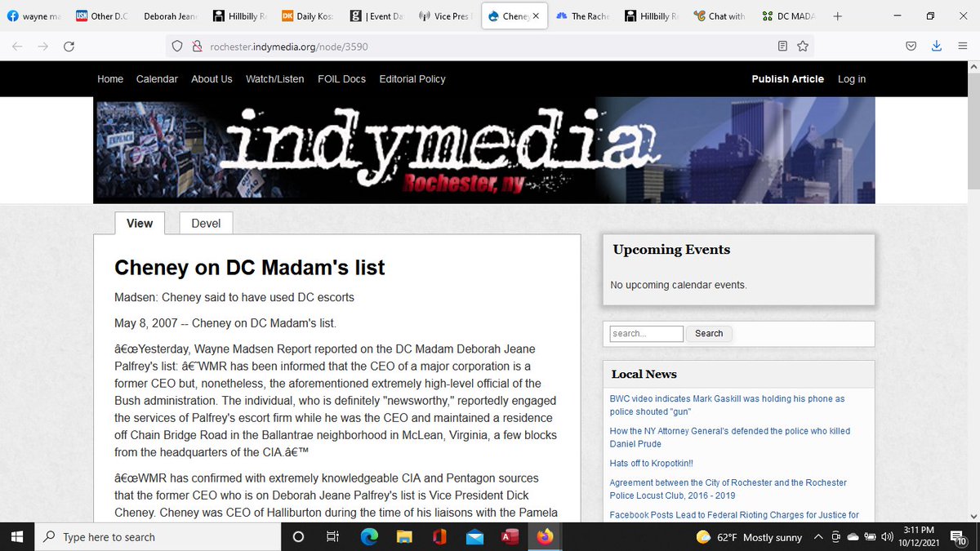Screen dimensions: 980x551
Task: Switch to the Chat with tab
Action: click(x=720, y=16)
